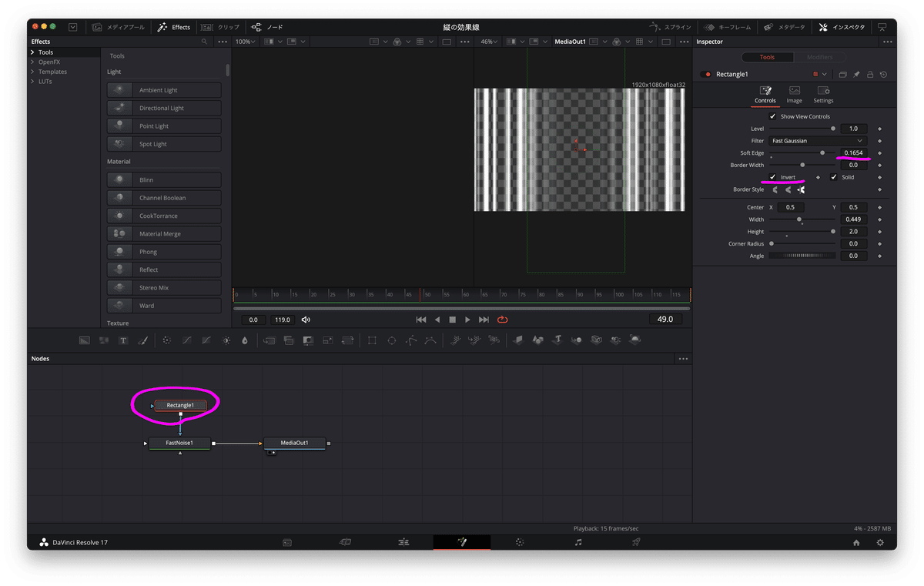Lock the Rectangle1 tool with lock icon
This screenshot has width=924, height=586.
[870, 75]
